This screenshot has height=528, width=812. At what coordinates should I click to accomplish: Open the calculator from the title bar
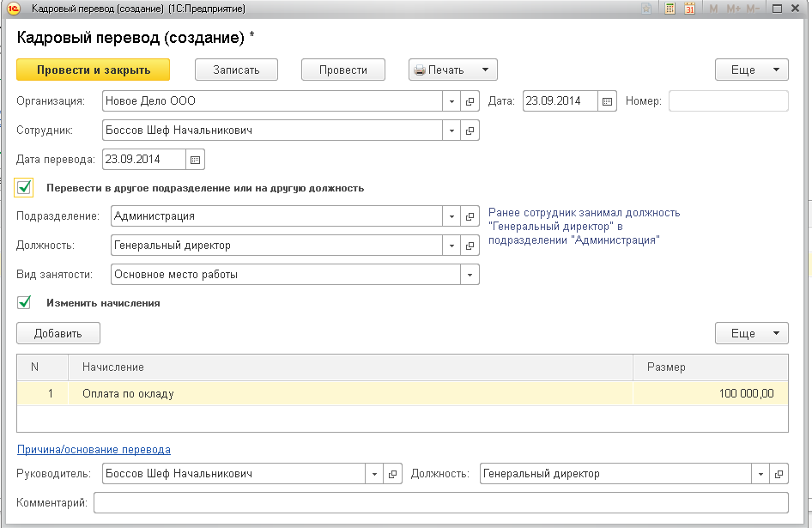[x=670, y=9]
